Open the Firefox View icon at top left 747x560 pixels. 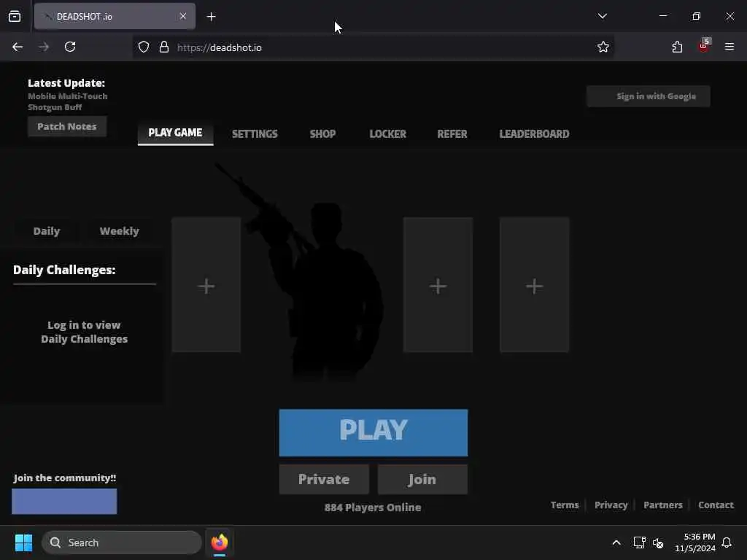[x=15, y=17]
